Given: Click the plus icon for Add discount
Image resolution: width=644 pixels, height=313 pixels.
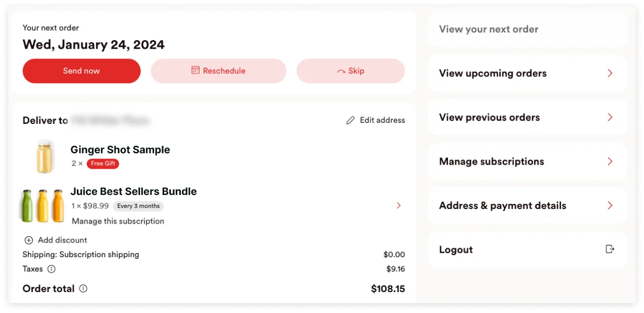Looking at the screenshot, I should 28,240.
